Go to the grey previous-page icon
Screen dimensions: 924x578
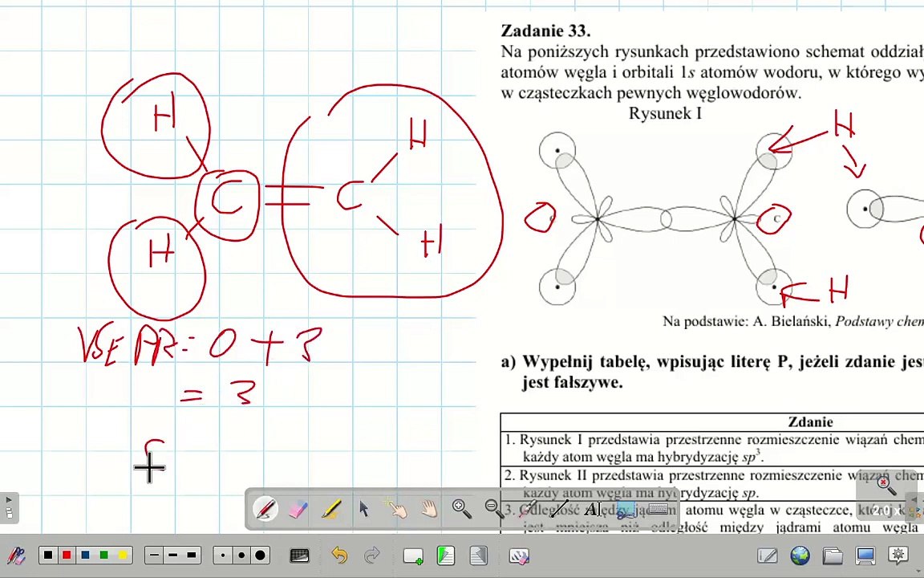click(478, 555)
